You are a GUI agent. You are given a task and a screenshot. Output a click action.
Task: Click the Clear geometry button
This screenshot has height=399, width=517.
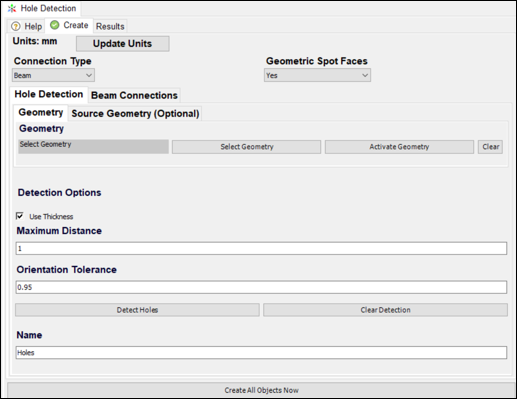pos(490,147)
